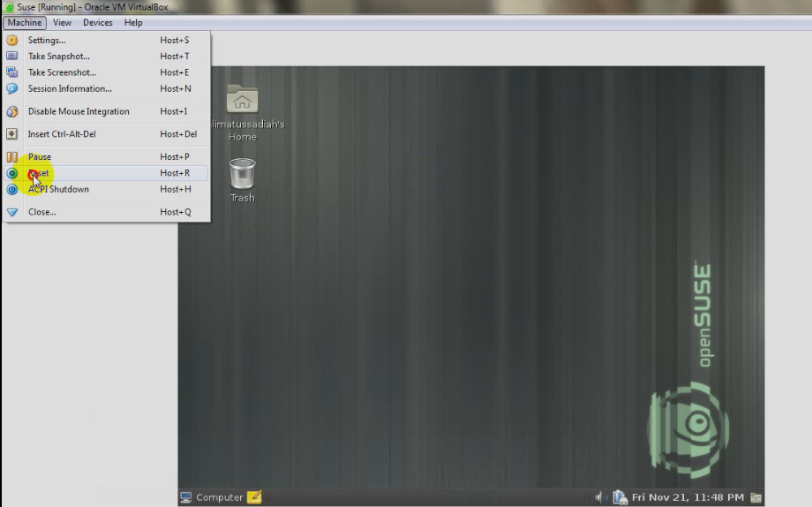The height and width of the screenshot is (507, 812).
Task: Select Take Screenshot... menu entry
Action: coord(106,72)
